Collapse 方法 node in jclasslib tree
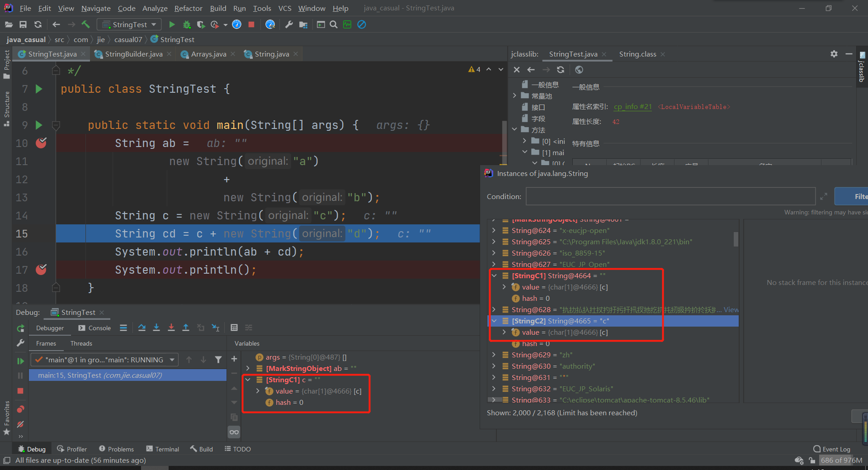 (514, 129)
